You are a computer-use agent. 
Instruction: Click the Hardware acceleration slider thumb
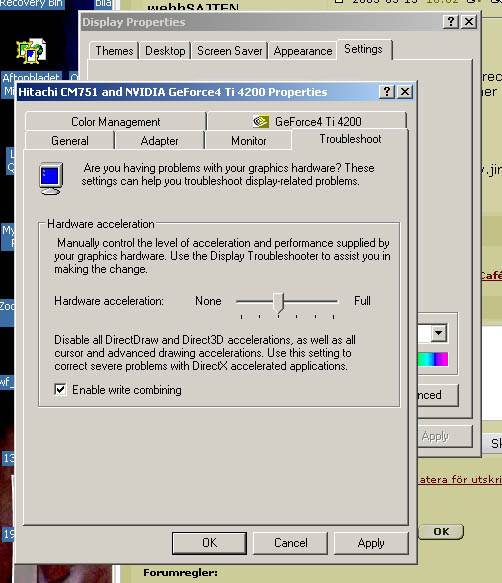pos(278,302)
